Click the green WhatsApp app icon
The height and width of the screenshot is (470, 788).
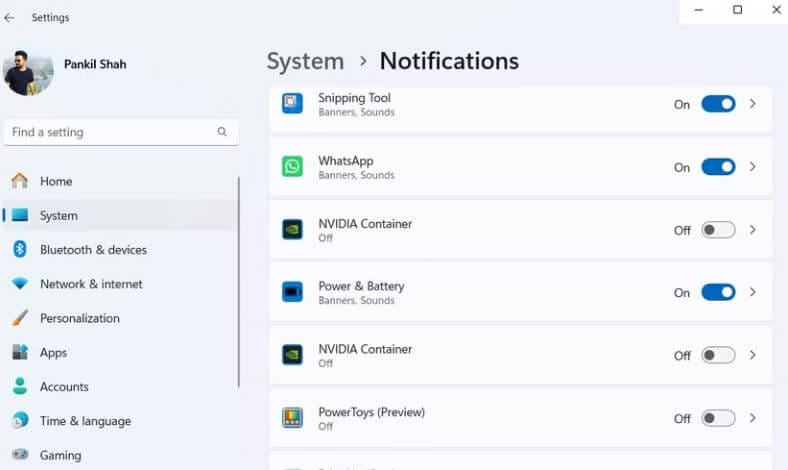pyautogui.click(x=292, y=166)
